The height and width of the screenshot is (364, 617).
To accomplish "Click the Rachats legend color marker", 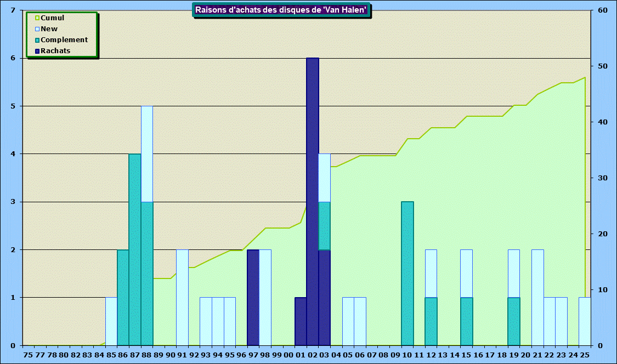I will (37, 51).
